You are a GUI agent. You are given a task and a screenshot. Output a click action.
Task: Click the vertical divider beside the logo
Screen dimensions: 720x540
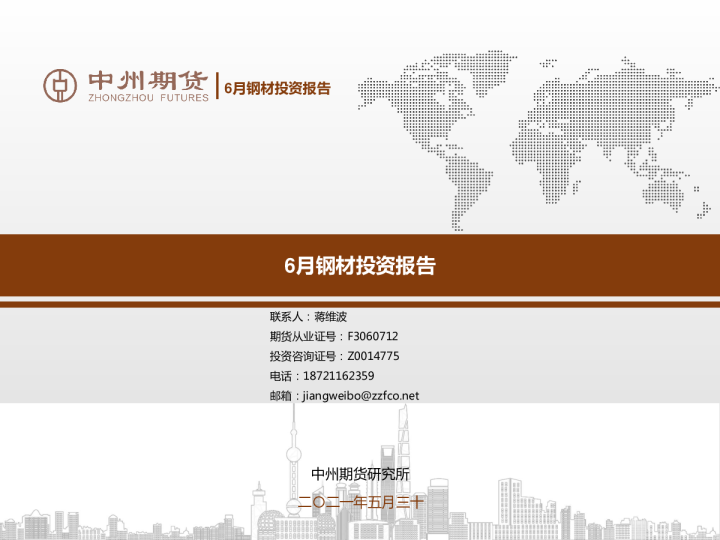216,86
